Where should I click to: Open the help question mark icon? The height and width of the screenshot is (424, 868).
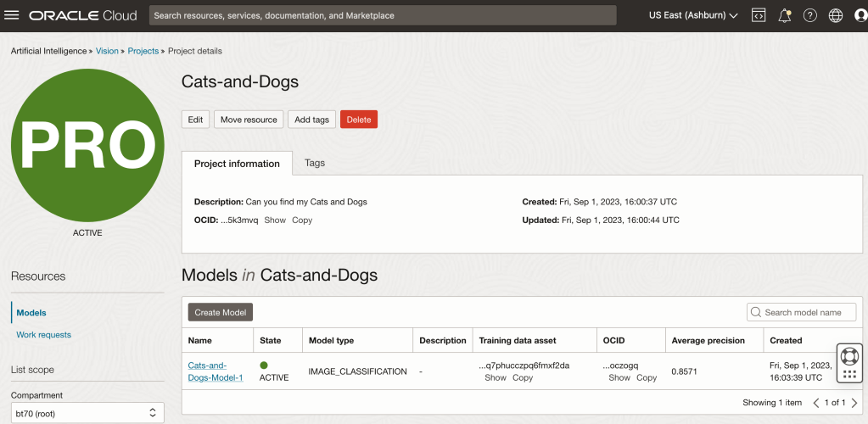pos(810,15)
